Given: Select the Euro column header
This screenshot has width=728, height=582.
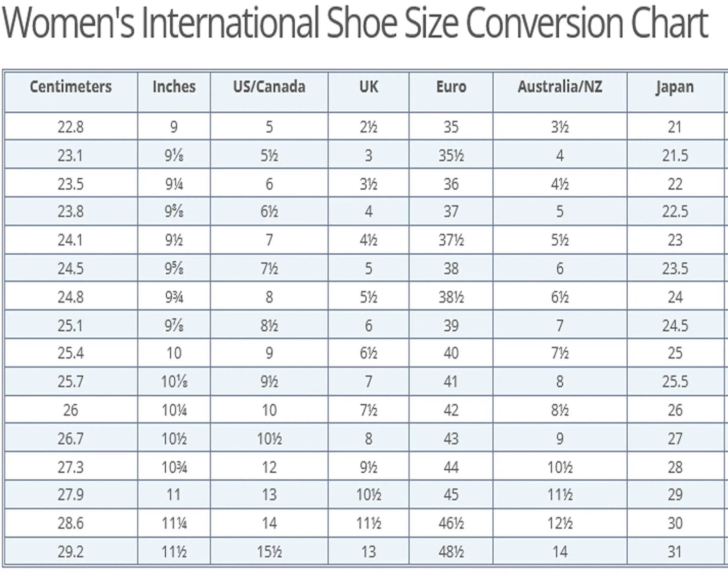Looking at the screenshot, I should pos(451,87).
